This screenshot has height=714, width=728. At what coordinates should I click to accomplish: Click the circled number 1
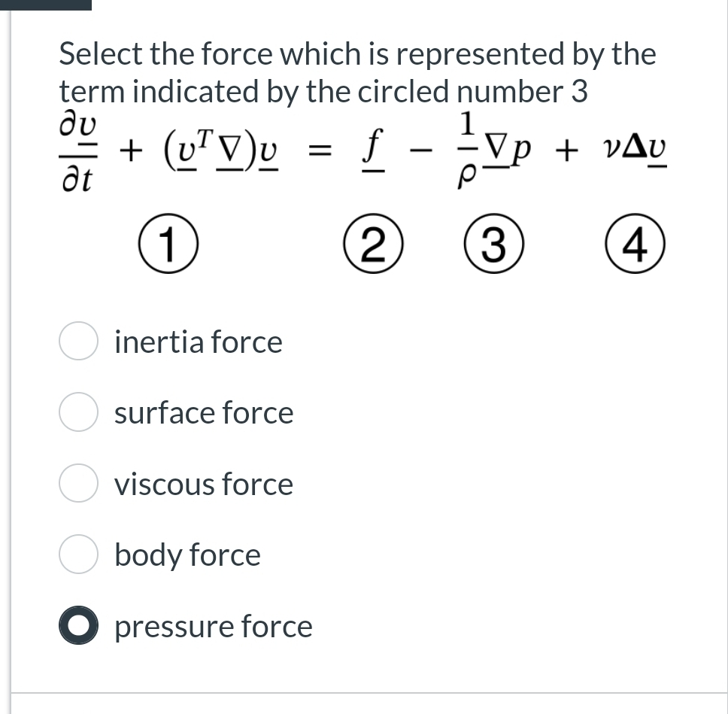tap(167, 243)
